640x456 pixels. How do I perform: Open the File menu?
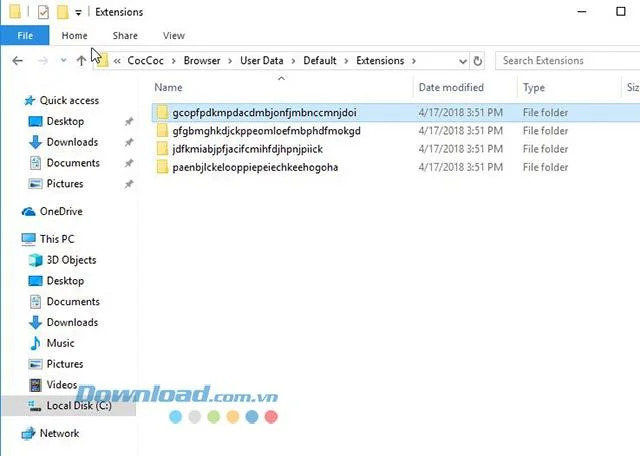point(25,36)
